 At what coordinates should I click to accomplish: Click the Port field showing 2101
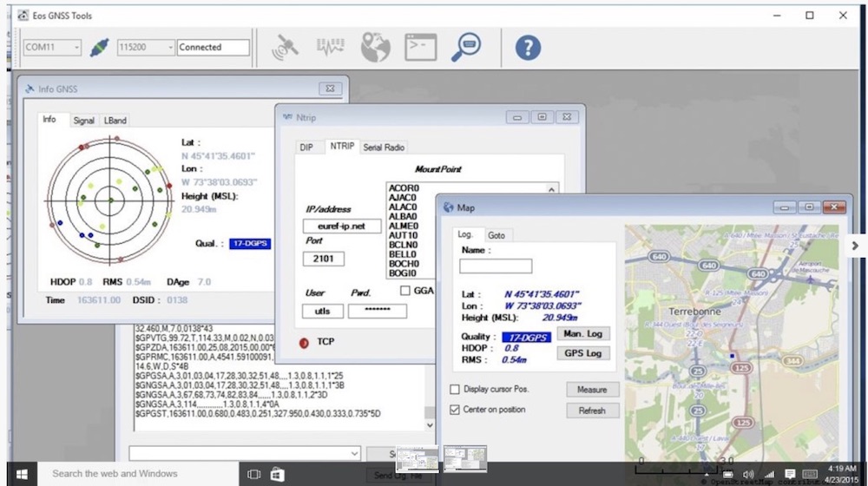pos(323,259)
